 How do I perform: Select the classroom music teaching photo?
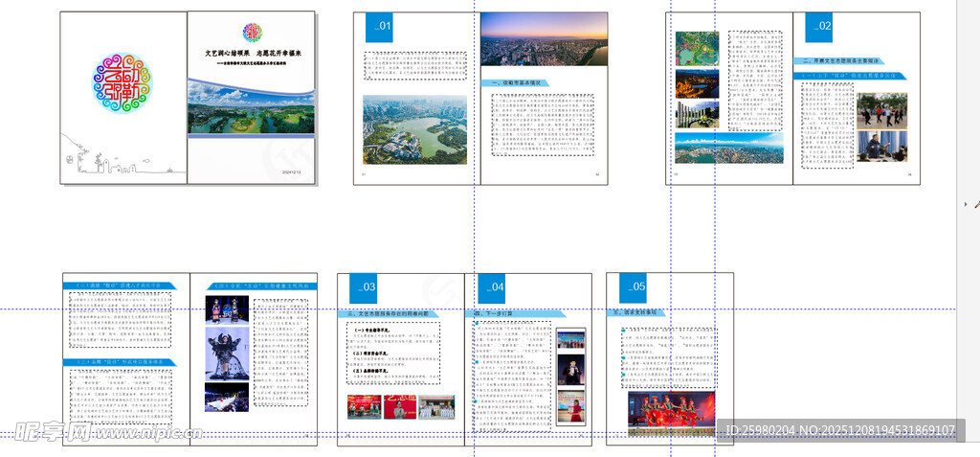click(x=881, y=147)
